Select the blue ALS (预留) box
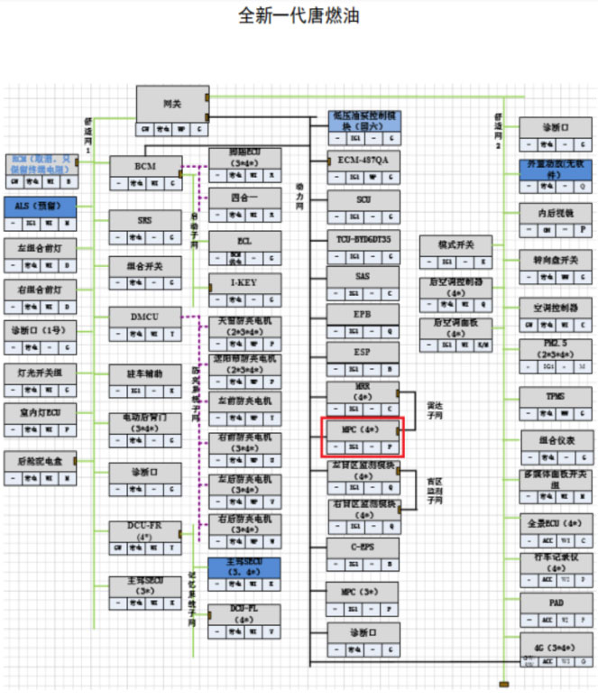598x700 pixels. tap(41, 214)
